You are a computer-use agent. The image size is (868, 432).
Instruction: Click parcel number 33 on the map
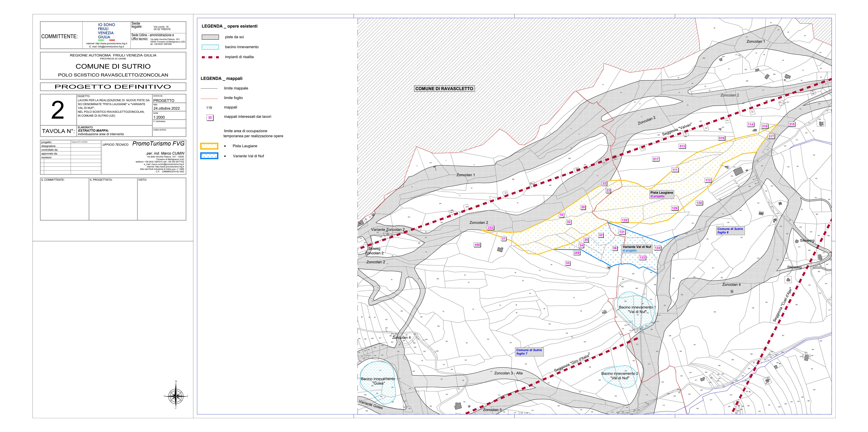[568, 263]
